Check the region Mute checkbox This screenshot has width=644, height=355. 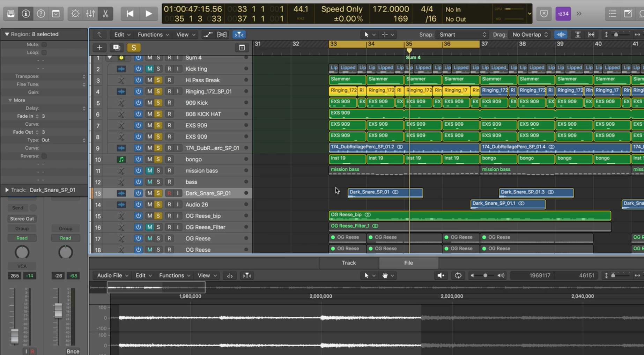pos(44,44)
